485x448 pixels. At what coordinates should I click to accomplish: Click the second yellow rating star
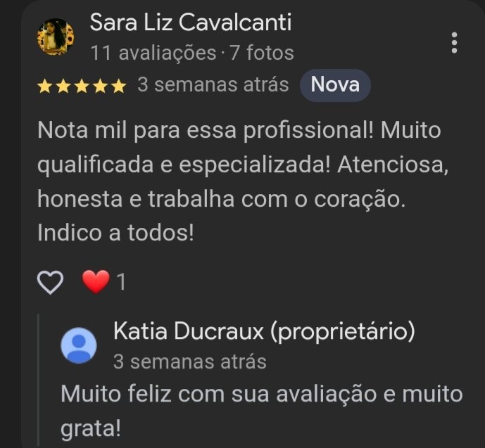tap(63, 87)
